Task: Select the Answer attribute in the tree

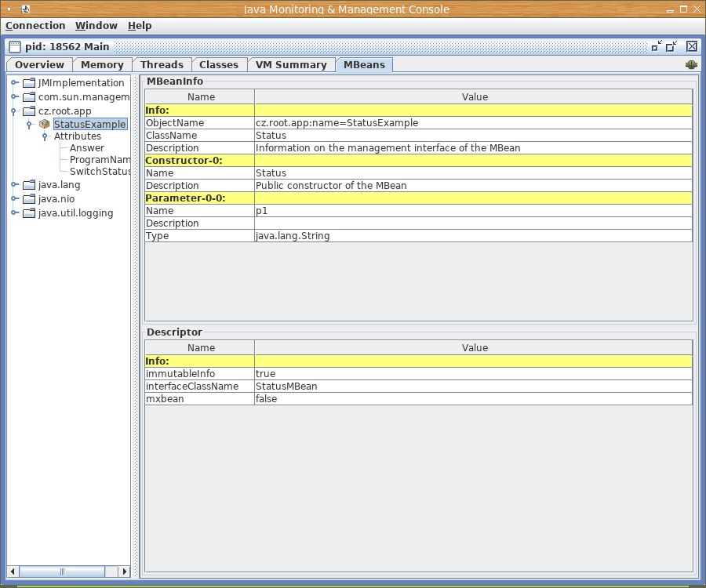Action: pos(86,148)
